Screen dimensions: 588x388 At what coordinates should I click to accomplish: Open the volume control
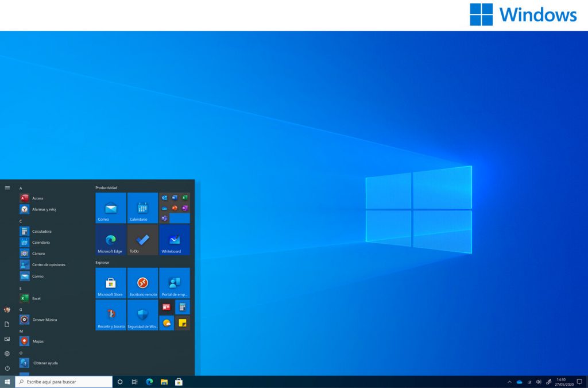coord(539,382)
